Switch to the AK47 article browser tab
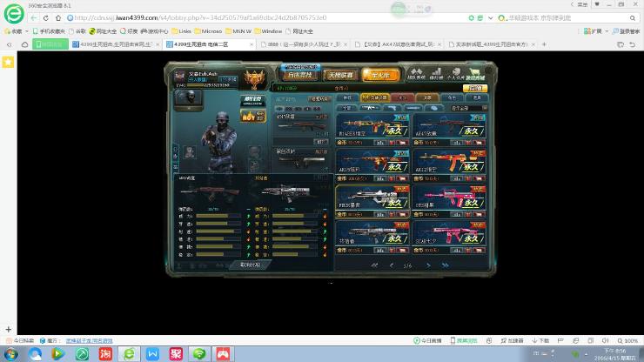This screenshot has width=644, height=362. [398, 44]
